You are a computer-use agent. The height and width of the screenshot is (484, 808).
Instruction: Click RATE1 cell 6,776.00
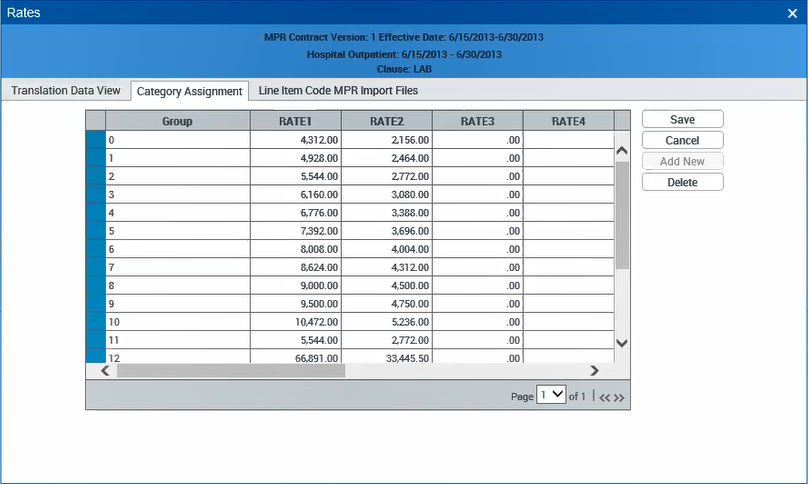(296, 212)
